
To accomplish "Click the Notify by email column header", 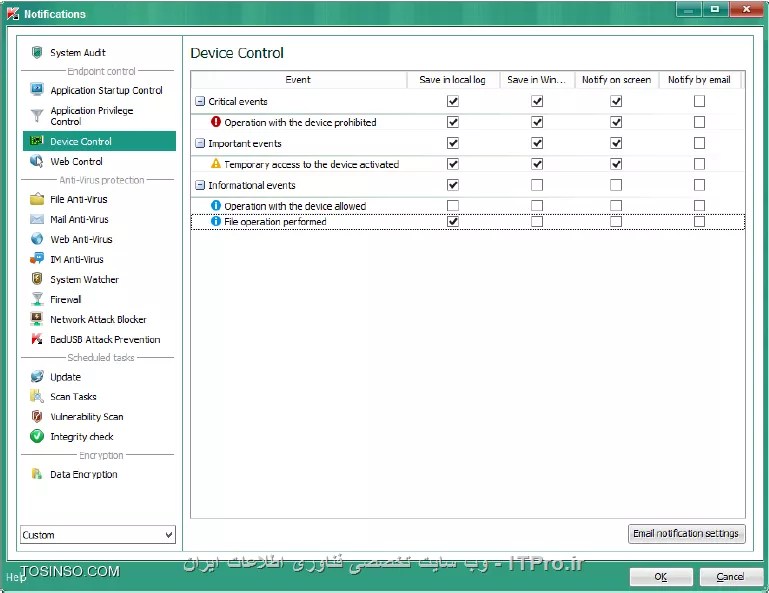I will 699,79.
